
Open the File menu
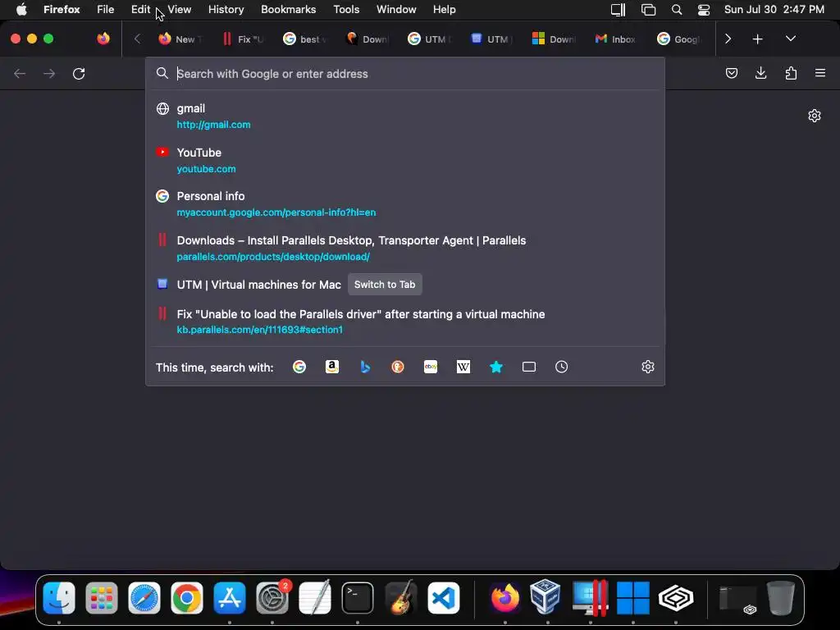click(x=106, y=10)
